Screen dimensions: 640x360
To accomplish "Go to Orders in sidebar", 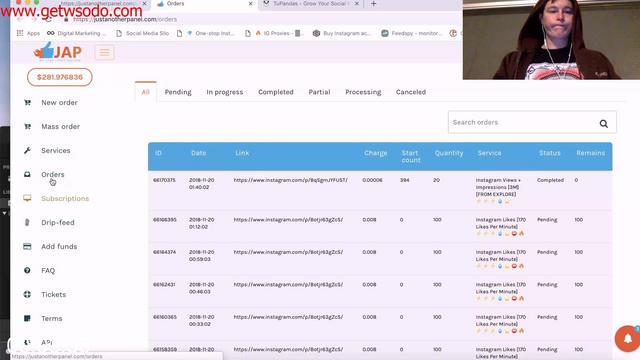I will pos(53,174).
